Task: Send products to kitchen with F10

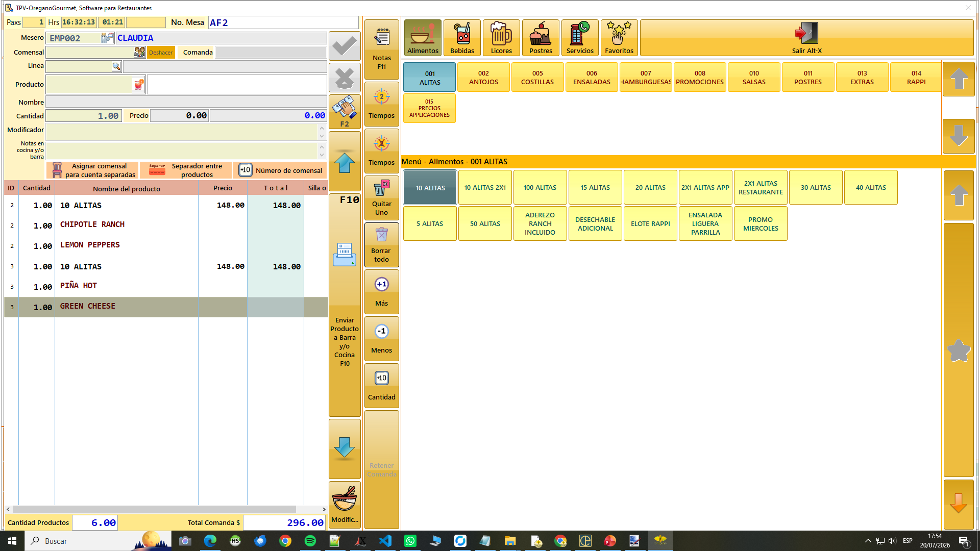Action: pos(345,305)
